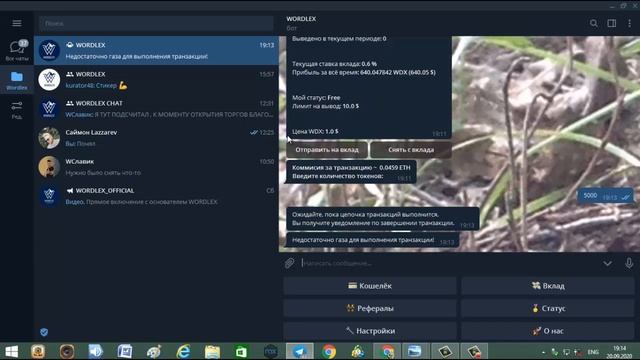Open the WORDLEX_OFFICIAL channel
640x360 pixels.
pos(156,196)
